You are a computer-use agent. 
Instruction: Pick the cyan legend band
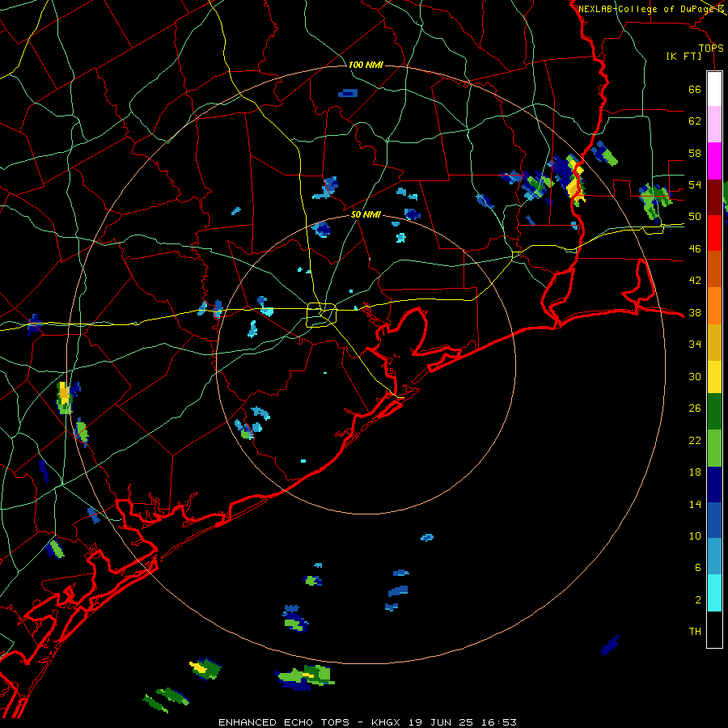[714, 593]
